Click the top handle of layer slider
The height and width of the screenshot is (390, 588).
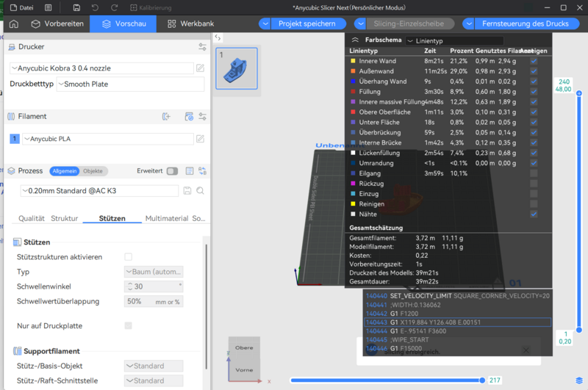click(579, 93)
